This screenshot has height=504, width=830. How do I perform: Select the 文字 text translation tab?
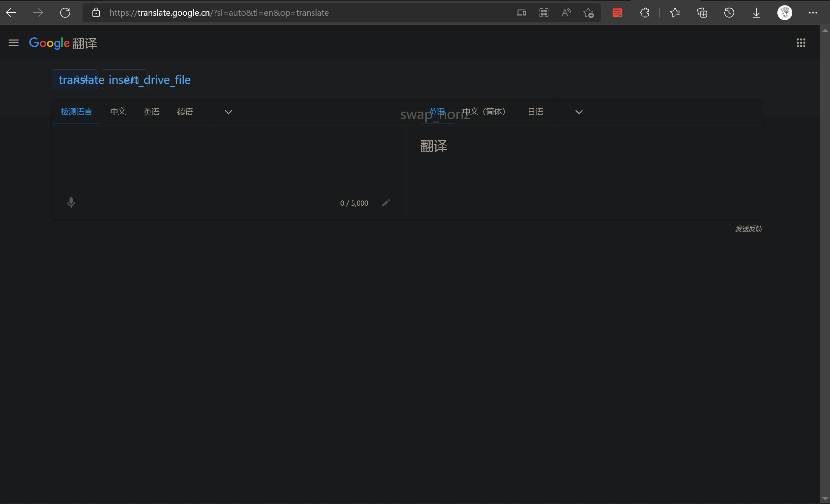click(x=75, y=79)
